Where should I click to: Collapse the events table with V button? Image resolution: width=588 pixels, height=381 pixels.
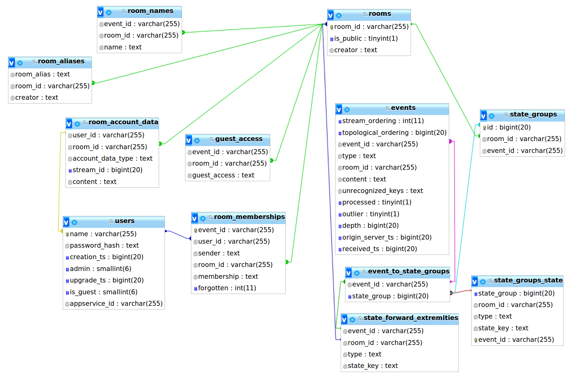(x=339, y=109)
